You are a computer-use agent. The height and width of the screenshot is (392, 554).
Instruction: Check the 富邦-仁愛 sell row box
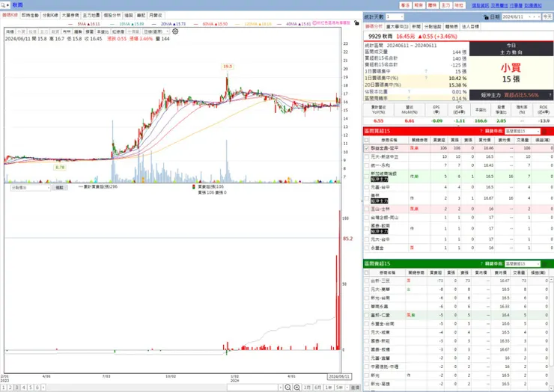[367, 315]
